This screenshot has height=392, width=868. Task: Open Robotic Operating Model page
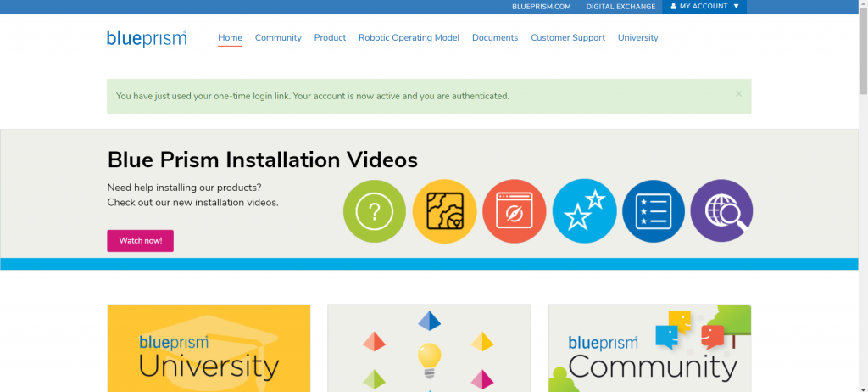(409, 37)
